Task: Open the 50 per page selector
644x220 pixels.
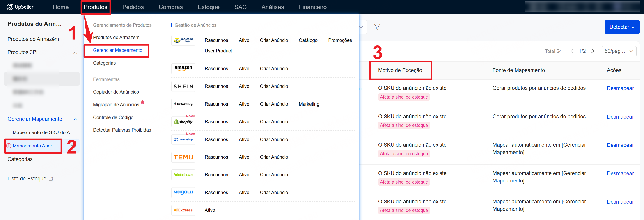Action: click(x=619, y=51)
